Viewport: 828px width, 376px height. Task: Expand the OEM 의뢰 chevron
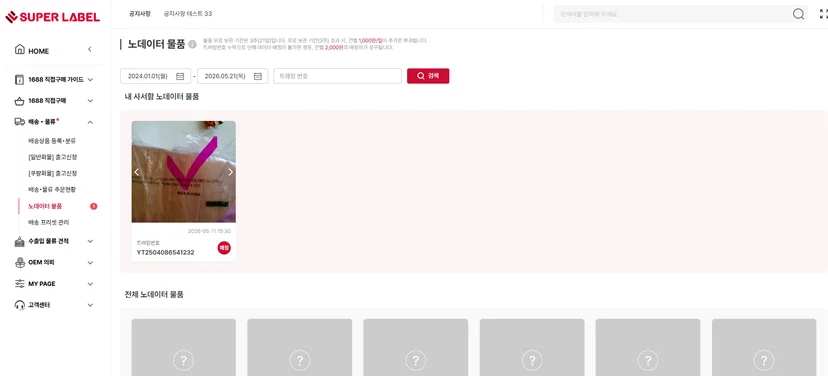(x=90, y=262)
